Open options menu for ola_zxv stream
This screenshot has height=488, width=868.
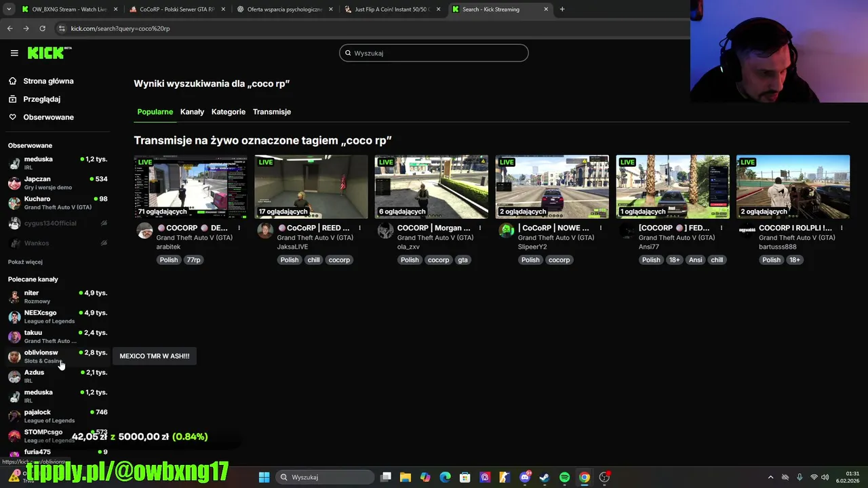479,228
